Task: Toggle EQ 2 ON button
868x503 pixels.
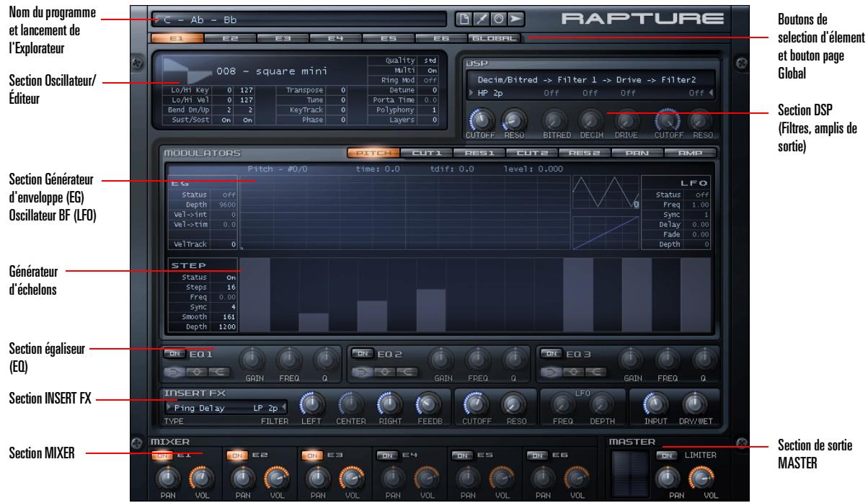Action: click(361, 354)
